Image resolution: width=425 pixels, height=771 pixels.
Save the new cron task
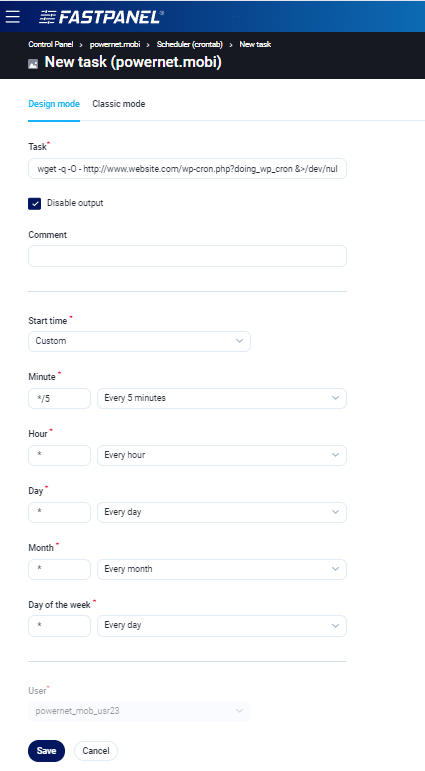[x=46, y=751]
